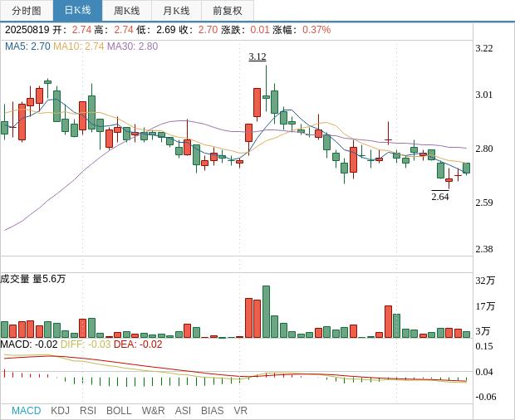The image size is (515, 420).
Task: Choose the 前复权 tab
Action: (x=228, y=11)
